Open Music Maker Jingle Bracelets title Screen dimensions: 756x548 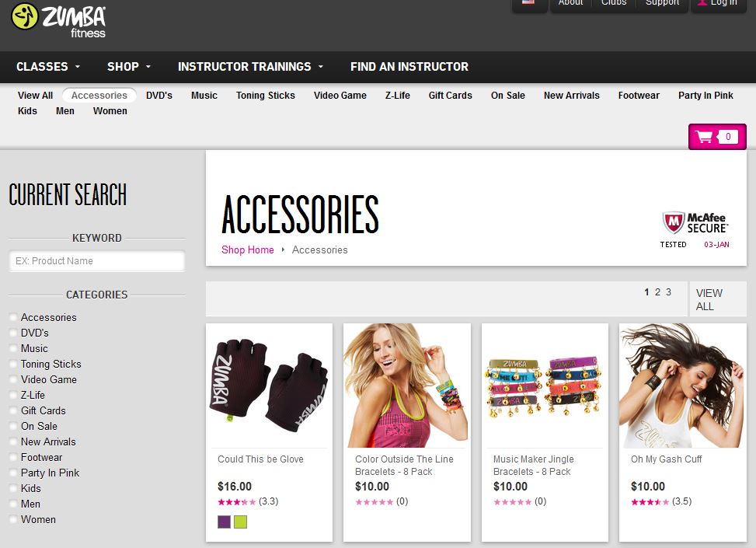(x=533, y=466)
